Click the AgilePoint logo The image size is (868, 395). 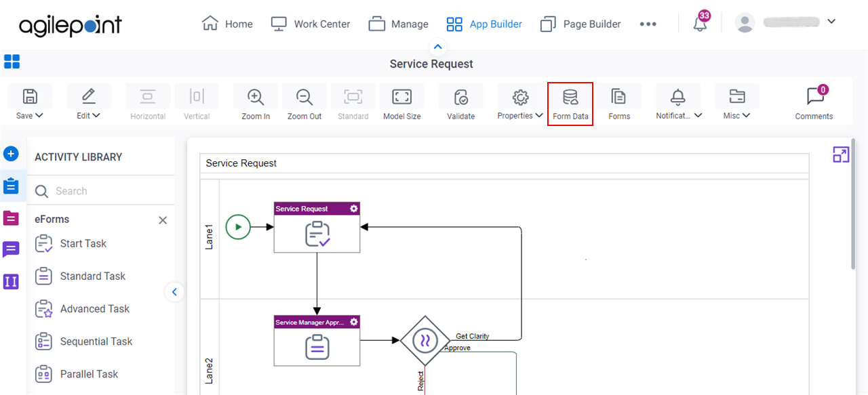(71, 25)
